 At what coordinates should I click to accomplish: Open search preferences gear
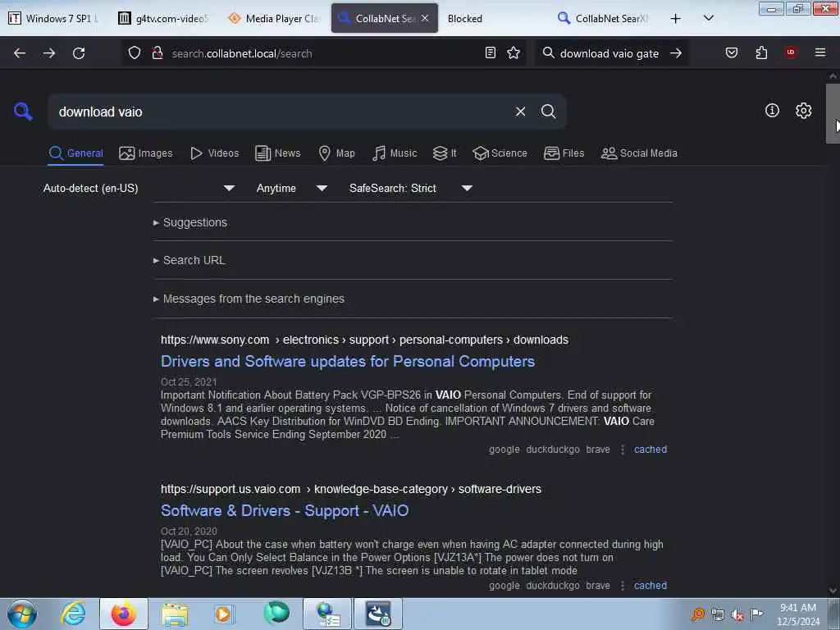804,111
